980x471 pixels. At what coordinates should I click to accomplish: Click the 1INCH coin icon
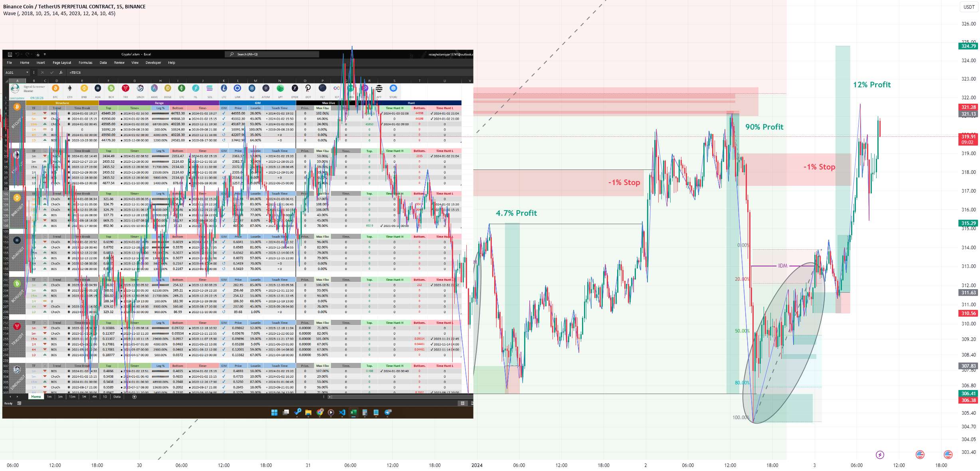[x=140, y=88]
